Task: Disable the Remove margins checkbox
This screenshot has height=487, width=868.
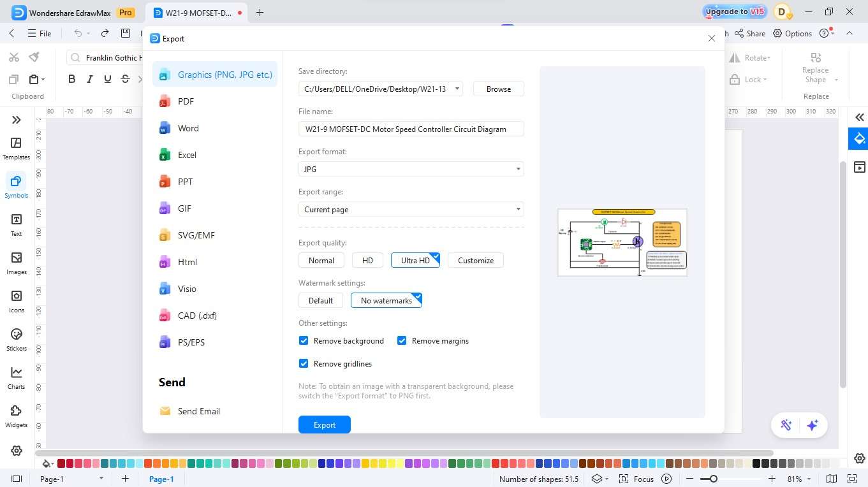Action: (x=402, y=340)
